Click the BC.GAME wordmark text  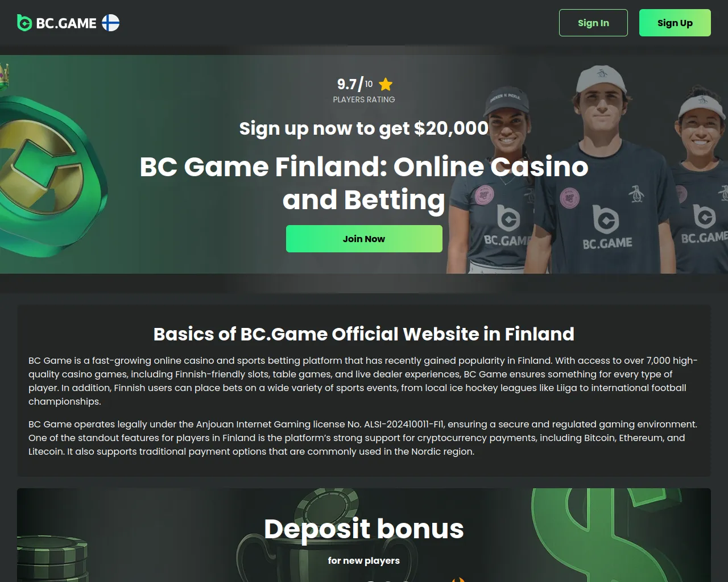67,23
